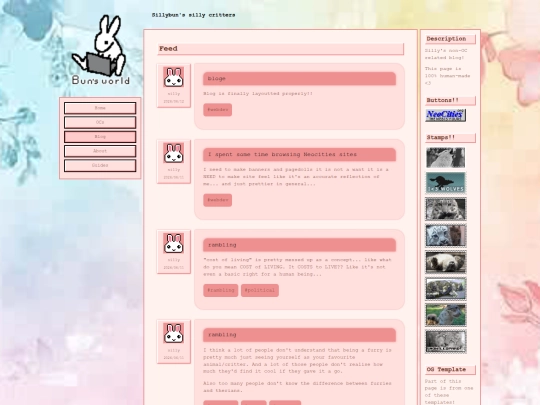Click the 'Sillybun's silly critters' page title
The width and height of the screenshot is (540, 405).
click(x=194, y=15)
